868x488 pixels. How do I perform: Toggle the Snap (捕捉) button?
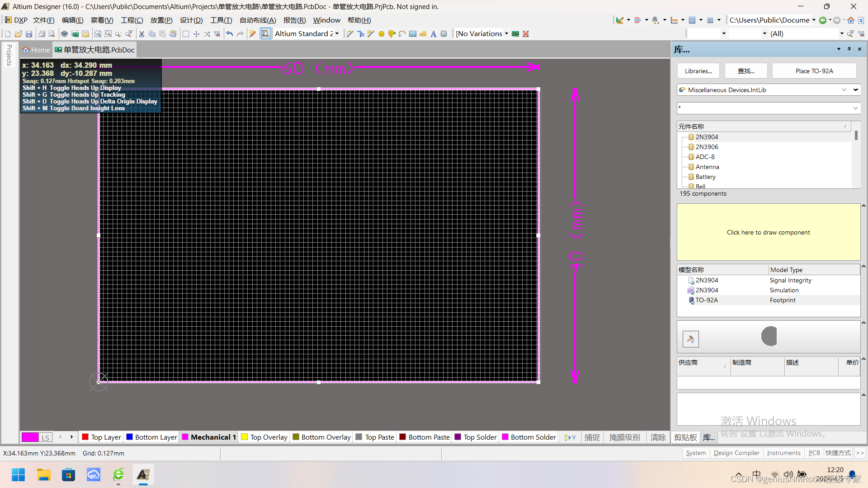(592, 437)
